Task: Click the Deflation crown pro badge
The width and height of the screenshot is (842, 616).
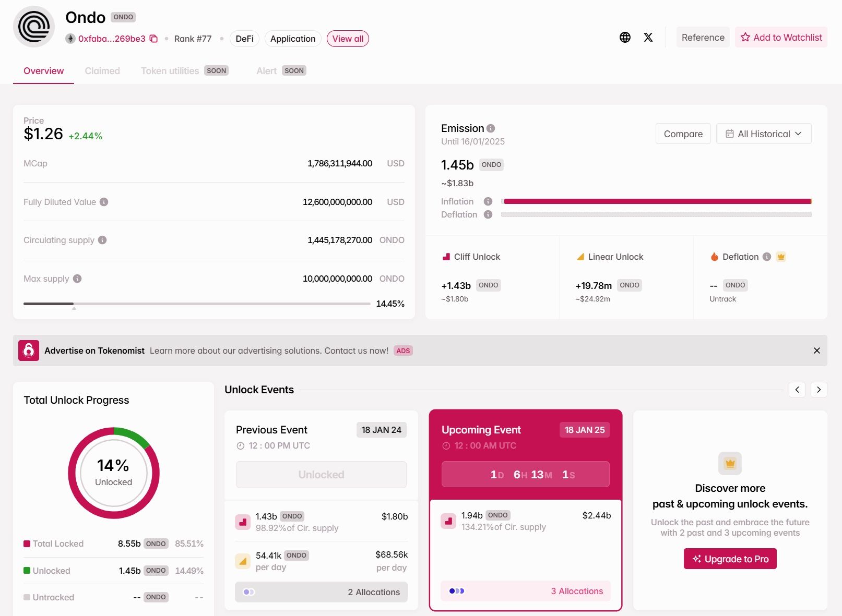Action: coord(781,257)
